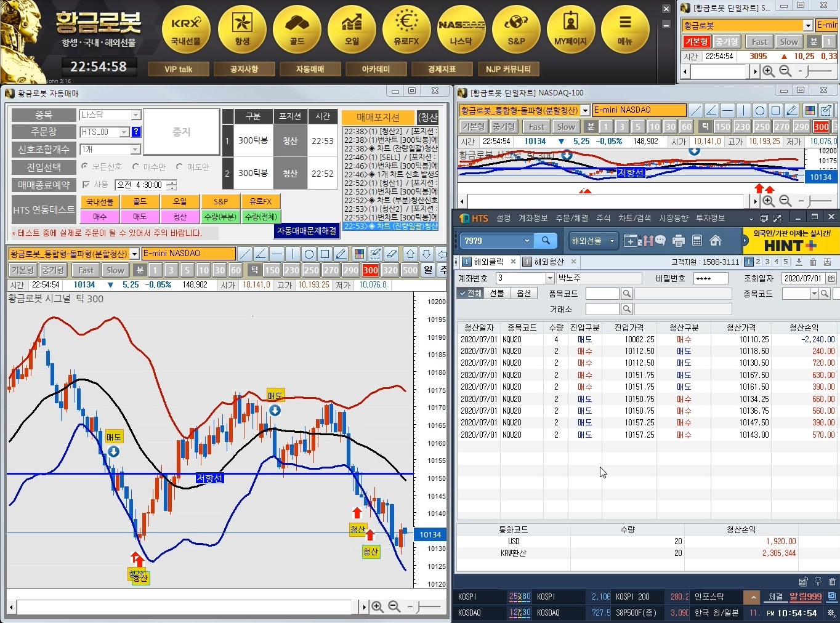The height and width of the screenshot is (623, 840).
Task: Select the angle line tool in main chart
Action: point(260,254)
